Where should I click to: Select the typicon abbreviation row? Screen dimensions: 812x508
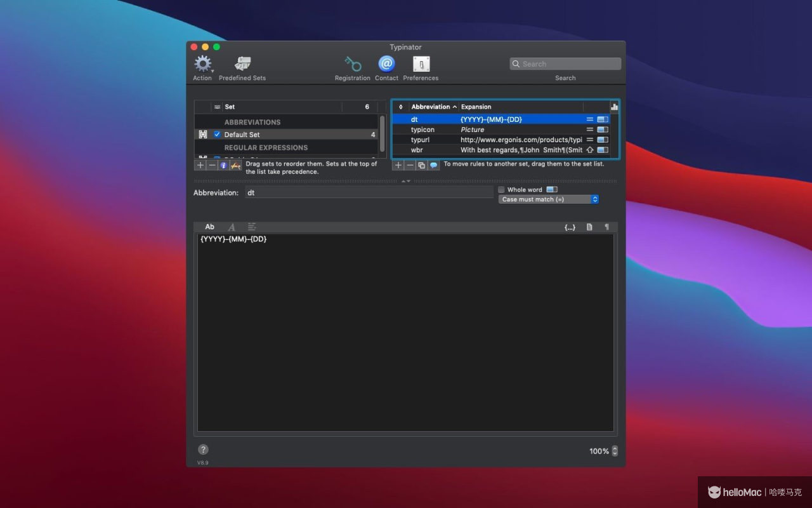501,130
